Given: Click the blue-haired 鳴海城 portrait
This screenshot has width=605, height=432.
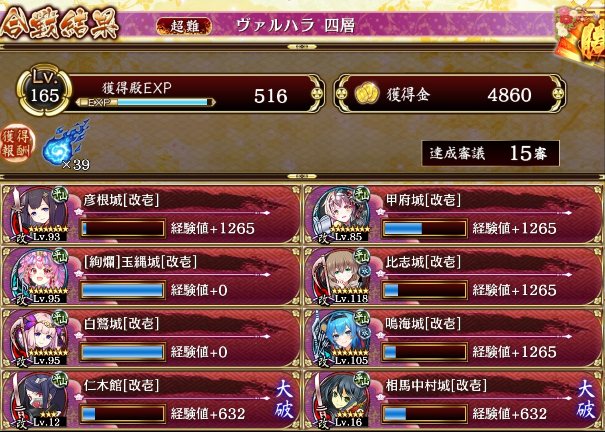Looking at the screenshot, I should [x=340, y=338].
